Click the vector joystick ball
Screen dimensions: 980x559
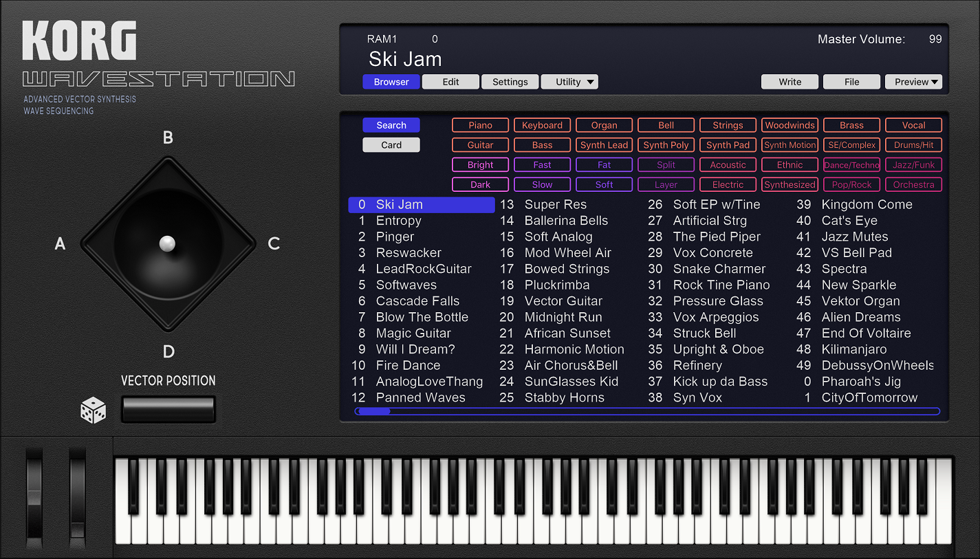click(166, 242)
